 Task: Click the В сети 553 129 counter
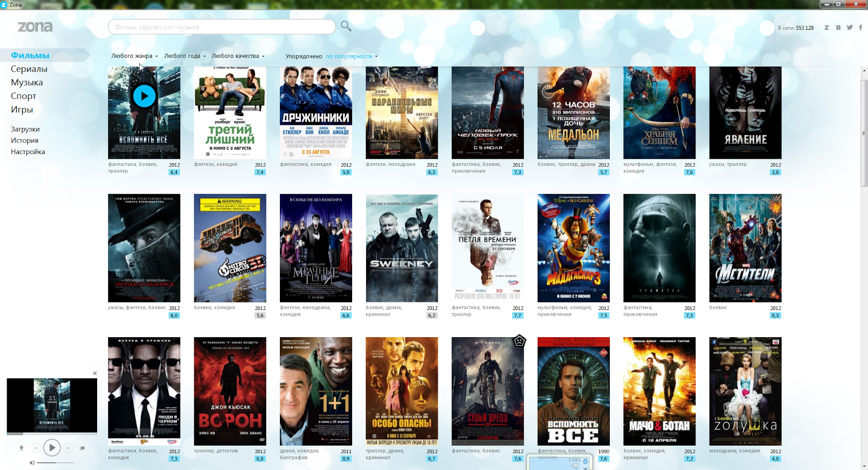click(x=796, y=28)
